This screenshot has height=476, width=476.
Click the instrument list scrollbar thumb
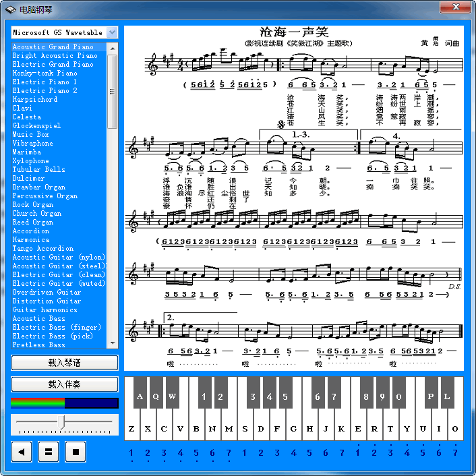113,92
